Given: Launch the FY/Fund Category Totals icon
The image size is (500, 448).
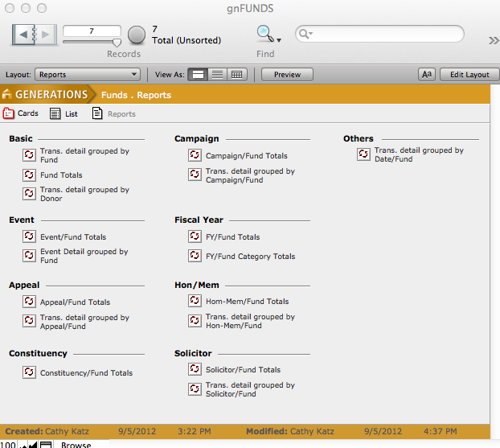Looking at the screenshot, I should (x=195, y=256).
